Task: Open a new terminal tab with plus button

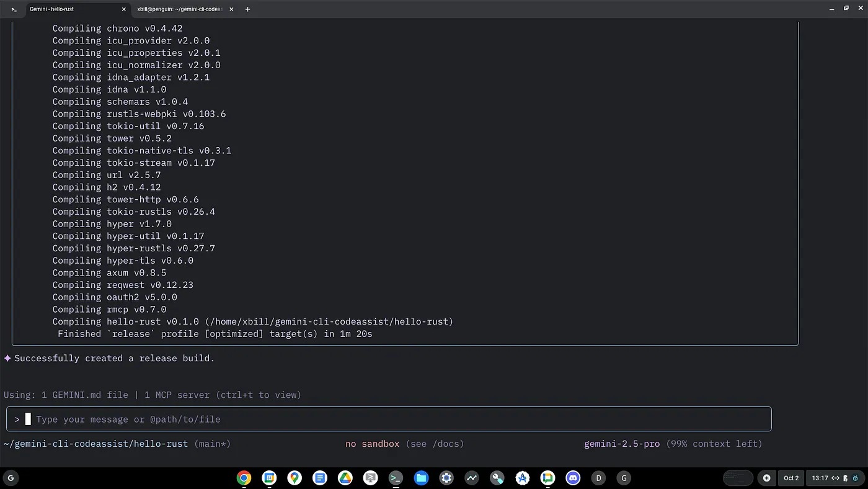Action: pos(247,9)
